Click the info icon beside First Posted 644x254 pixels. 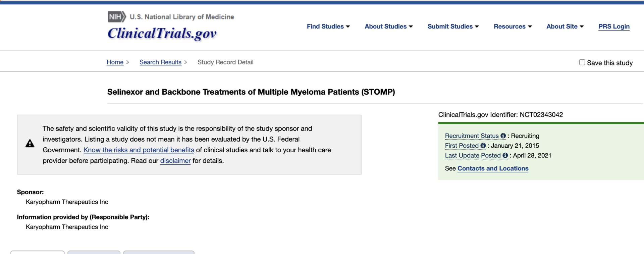pos(483,146)
